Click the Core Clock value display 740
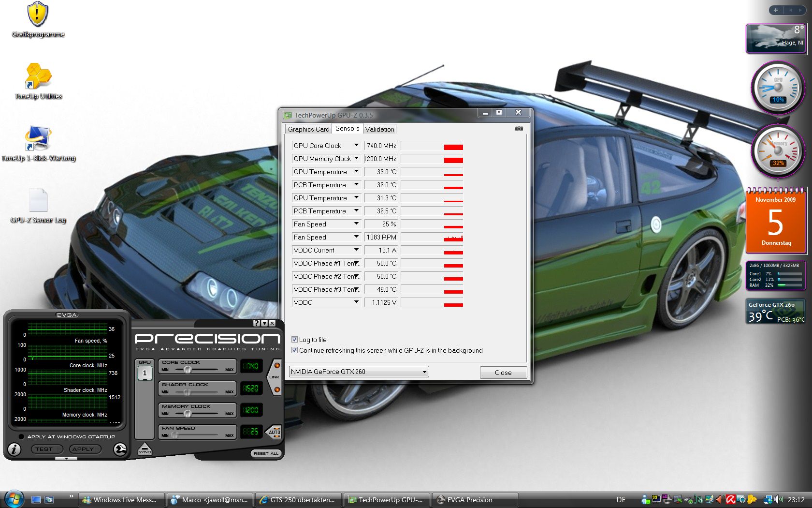Viewport: 812px width, 508px height. (251, 366)
